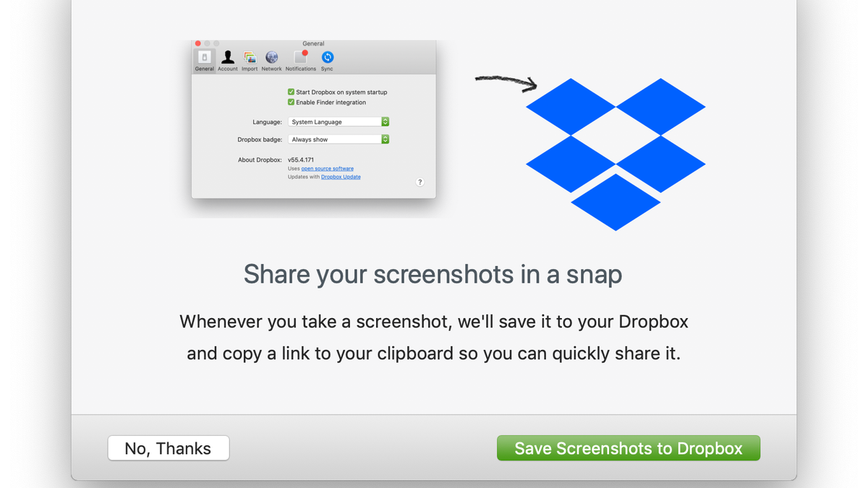Image resolution: width=868 pixels, height=488 pixels.
Task: Open the "Dropbox Update" link
Action: point(341,176)
